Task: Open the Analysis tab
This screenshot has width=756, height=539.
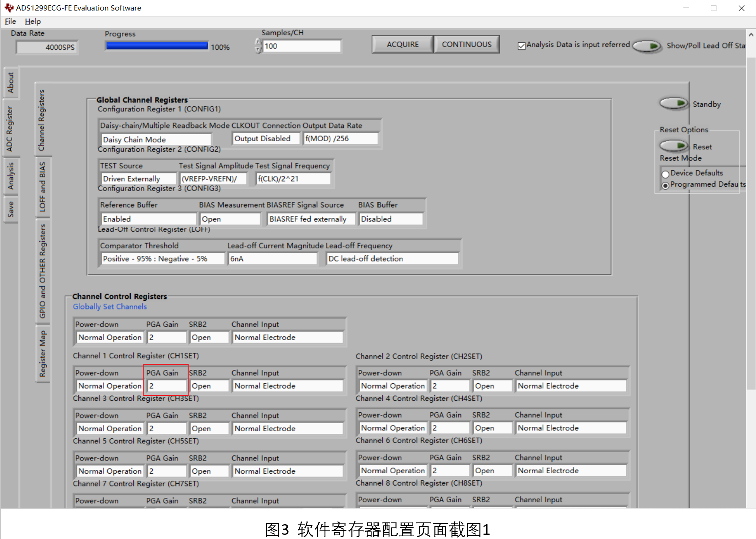Action: (x=10, y=176)
